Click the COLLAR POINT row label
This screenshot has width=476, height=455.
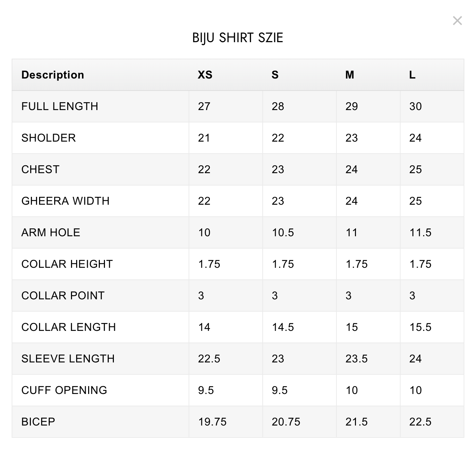point(63,296)
